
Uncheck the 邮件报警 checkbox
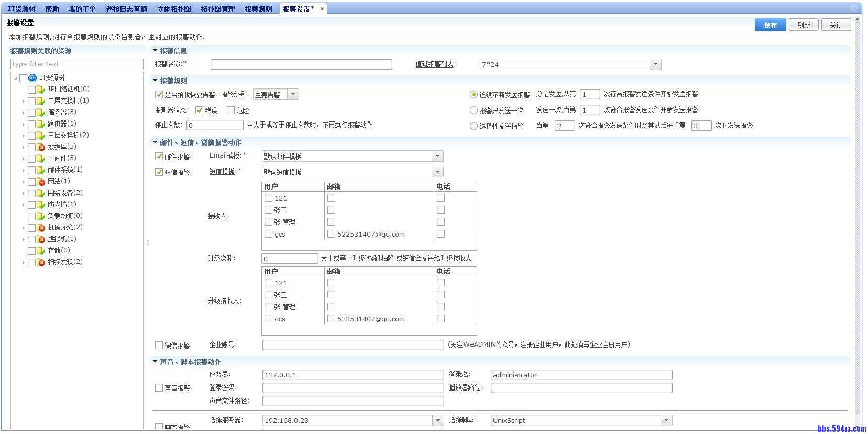point(159,157)
